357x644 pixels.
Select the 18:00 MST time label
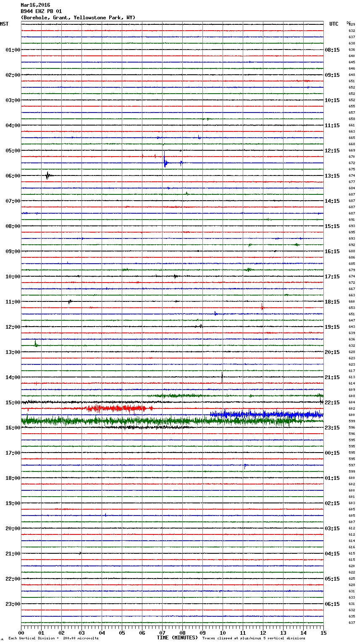[13, 478]
